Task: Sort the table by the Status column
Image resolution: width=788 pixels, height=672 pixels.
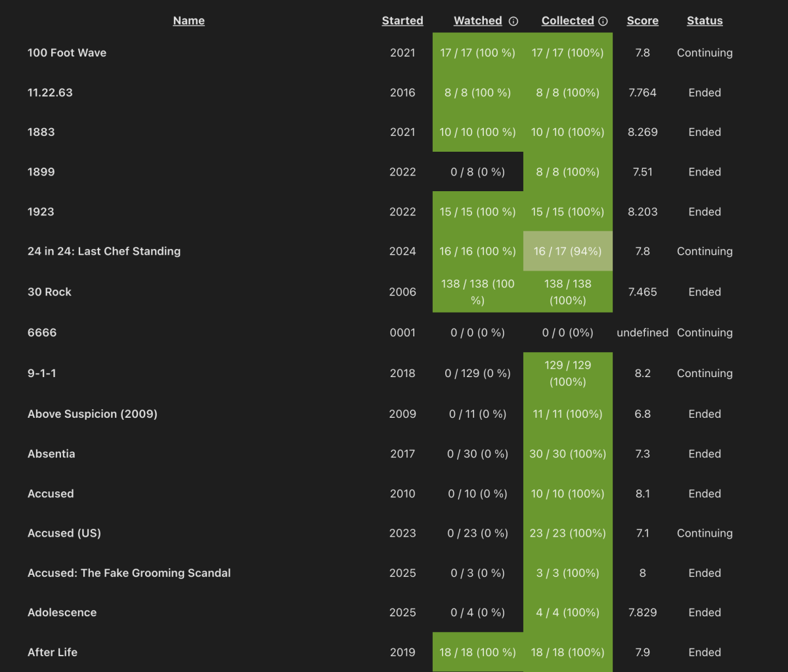Action: (705, 20)
